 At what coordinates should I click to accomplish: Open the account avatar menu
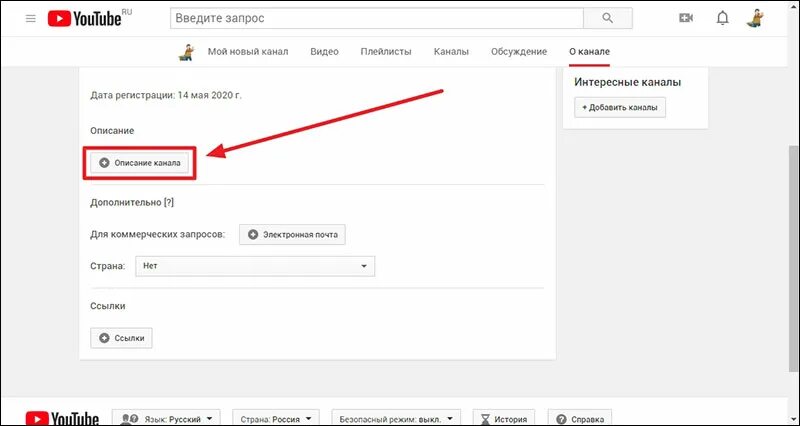(755, 18)
